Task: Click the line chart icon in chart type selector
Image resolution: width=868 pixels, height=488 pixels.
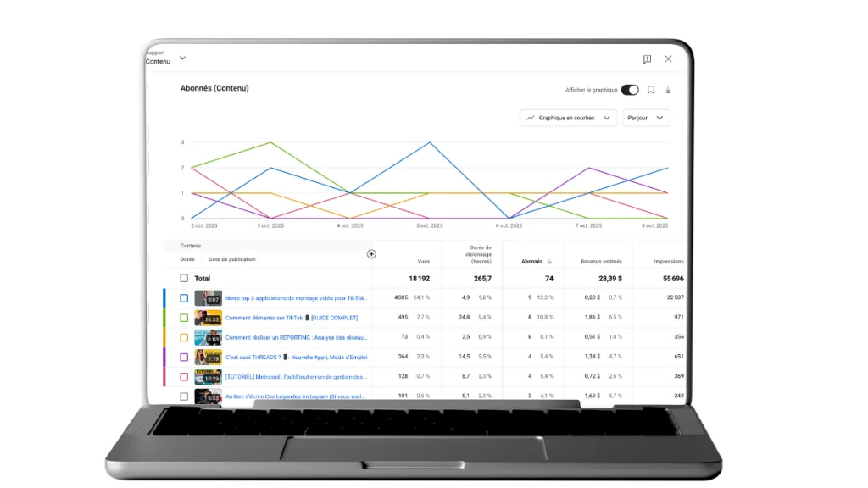Action: tap(530, 119)
